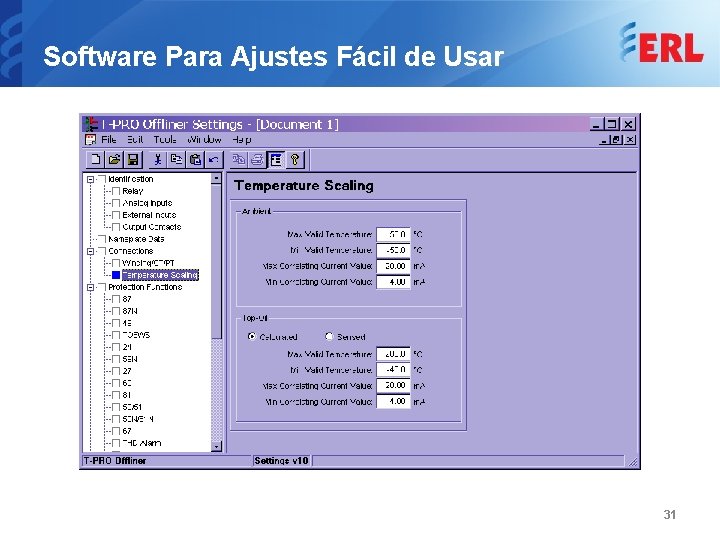This screenshot has width=720, height=540.
Task: Toggle the tree view toolbar icon
Action: [x=276, y=159]
